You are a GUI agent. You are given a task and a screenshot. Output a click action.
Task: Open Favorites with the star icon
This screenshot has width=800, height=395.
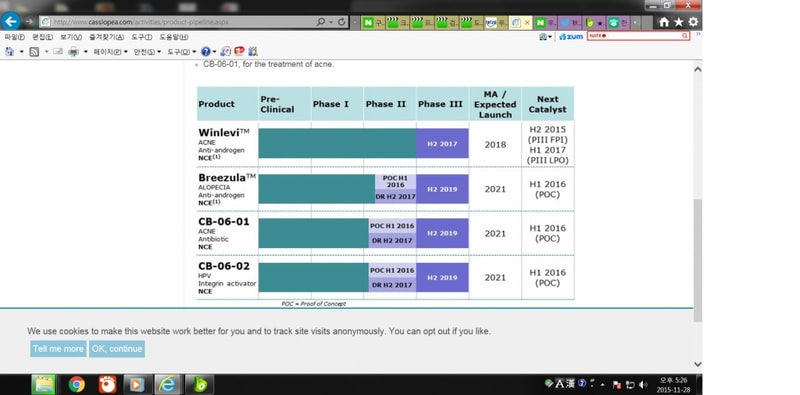679,22
